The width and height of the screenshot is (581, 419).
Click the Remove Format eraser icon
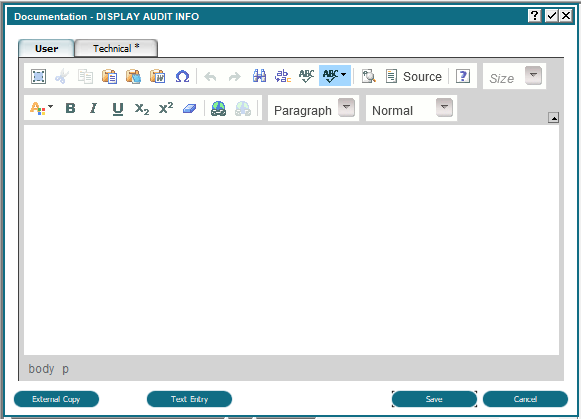(189, 109)
